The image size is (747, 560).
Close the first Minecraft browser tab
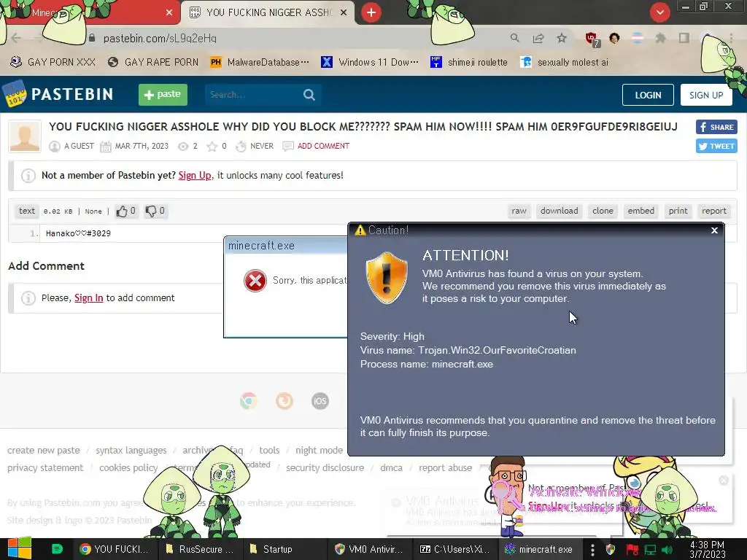tap(169, 12)
